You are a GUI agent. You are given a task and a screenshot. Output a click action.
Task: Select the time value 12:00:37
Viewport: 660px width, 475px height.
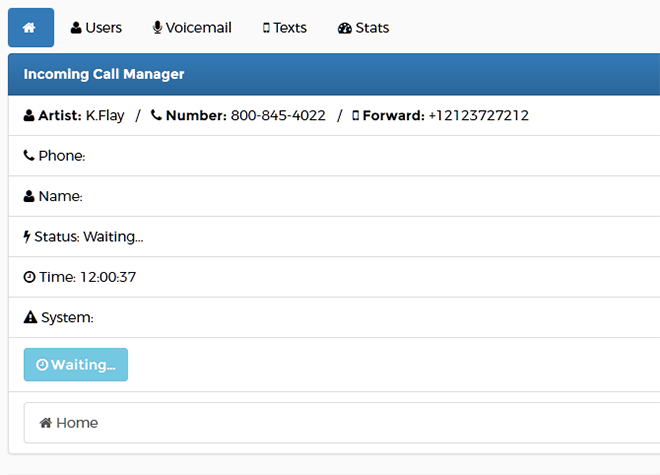(x=108, y=277)
